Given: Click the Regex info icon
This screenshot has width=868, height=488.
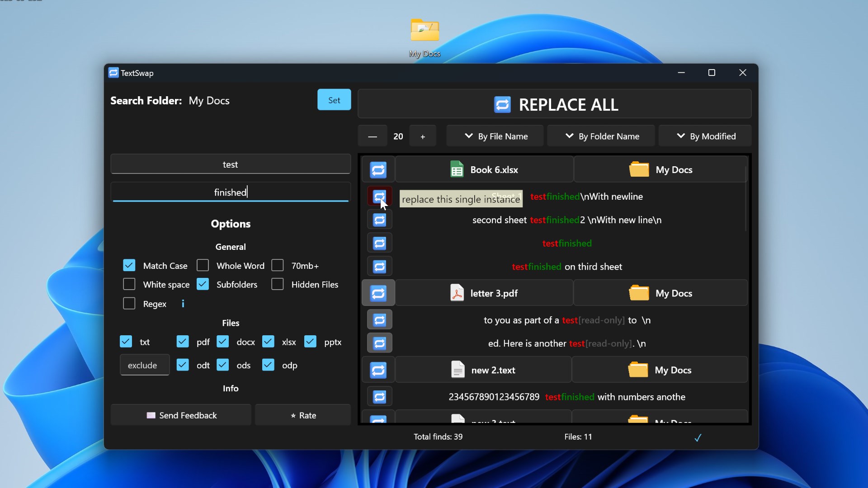Looking at the screenshot, I should coord(183,304).
